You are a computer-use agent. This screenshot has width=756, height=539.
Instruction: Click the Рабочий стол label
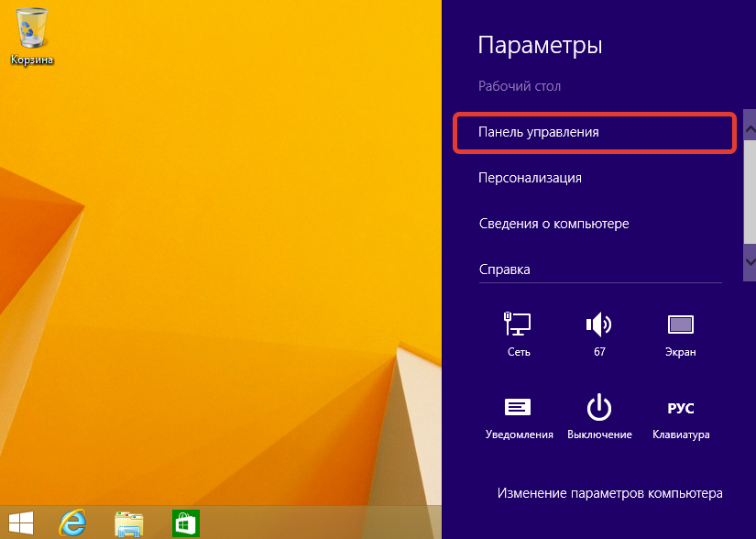[520, 86]
